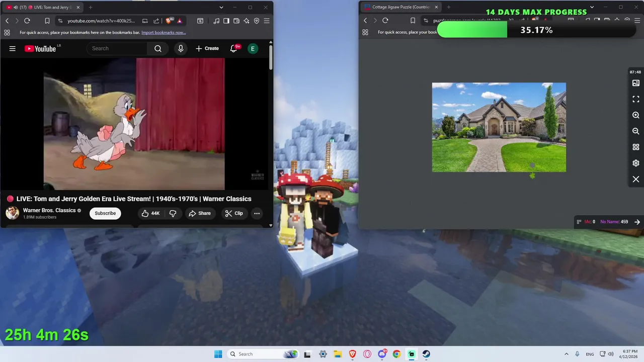644x362 pixels.
Task: Click the cartoon video player
Action: point(134,124)
